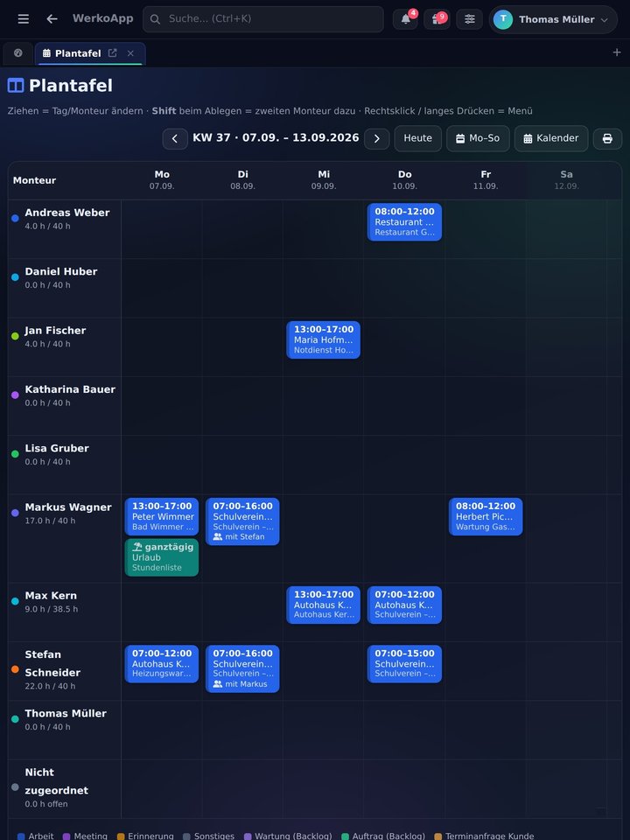Click the Monteur column header
This screenshot has width=630, height=840.
34,180
